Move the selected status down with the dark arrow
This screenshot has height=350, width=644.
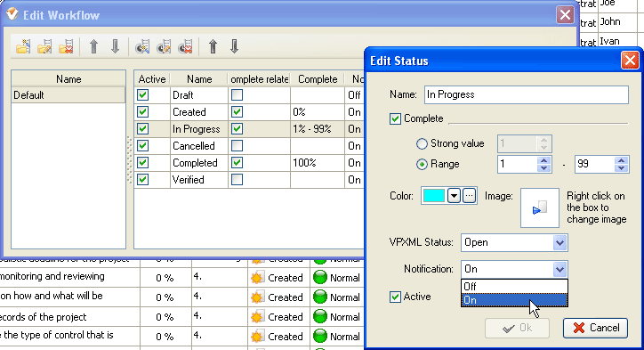click(x=234, y=46)
